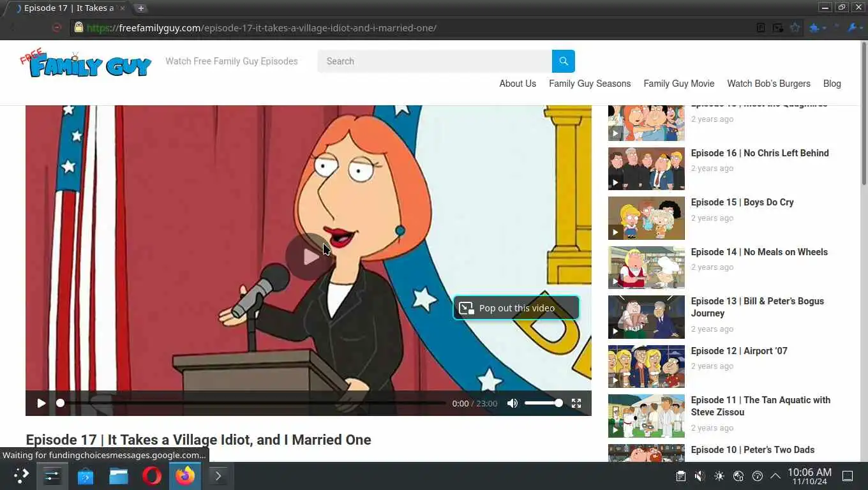This screenshot has height=490, width=868.
Task: Click Episode 15 thumbnail image
Action: [646, 218]
